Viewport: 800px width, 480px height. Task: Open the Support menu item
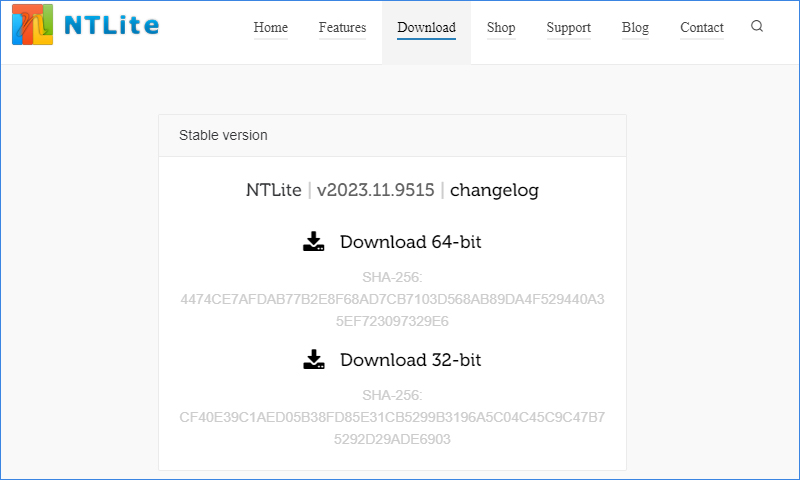click(x=568, y=28)
